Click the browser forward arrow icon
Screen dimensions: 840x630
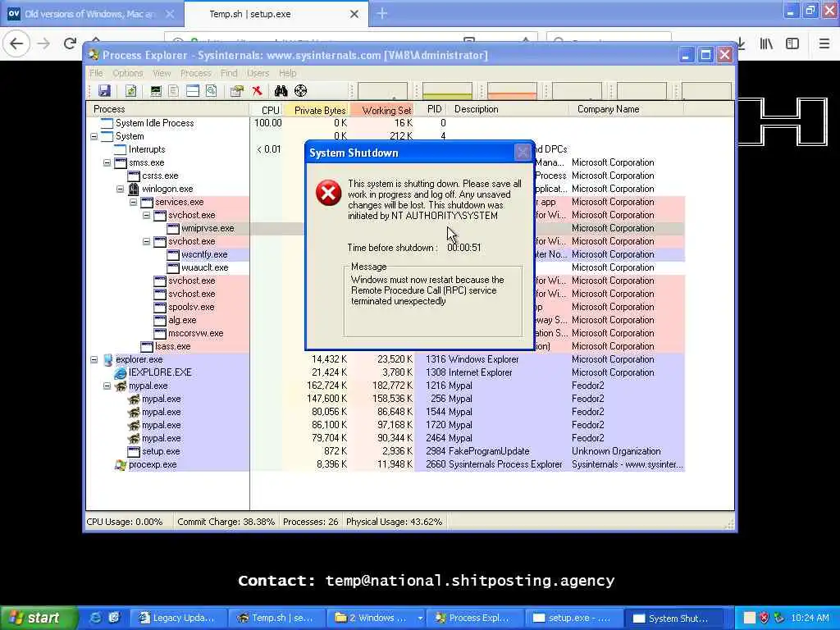click(43, 43)
